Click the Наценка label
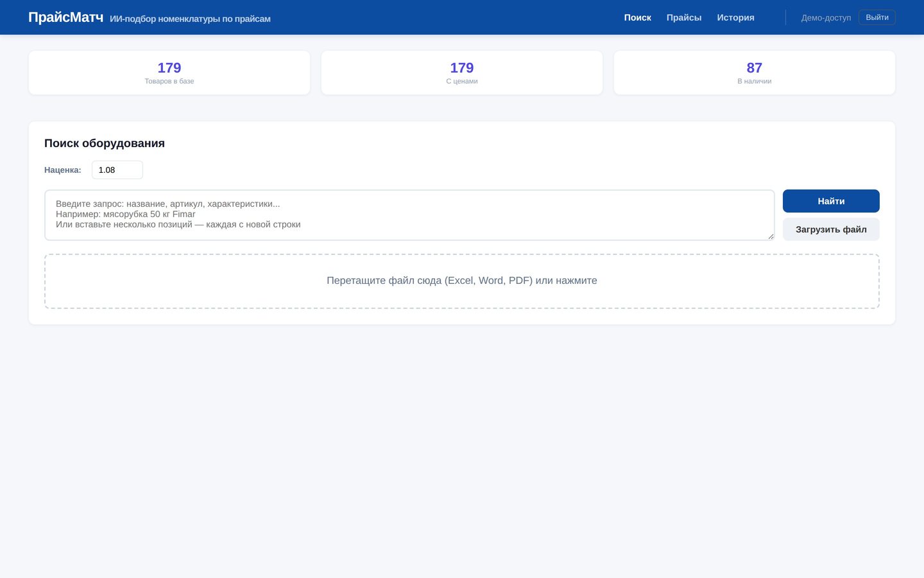This screenshot has height=578, width=924. pos(63,170)
